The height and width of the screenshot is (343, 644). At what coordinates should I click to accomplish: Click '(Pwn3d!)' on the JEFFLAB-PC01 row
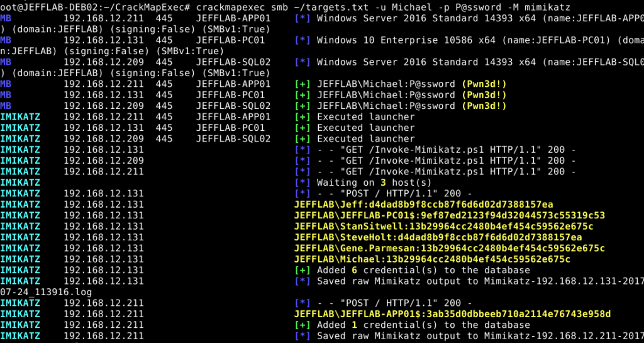coord(484,95)
